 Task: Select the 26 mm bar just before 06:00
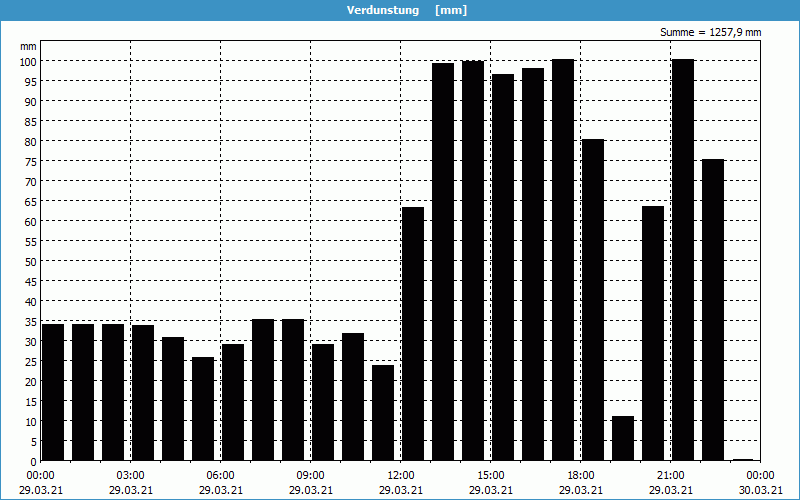pos(203,409)
